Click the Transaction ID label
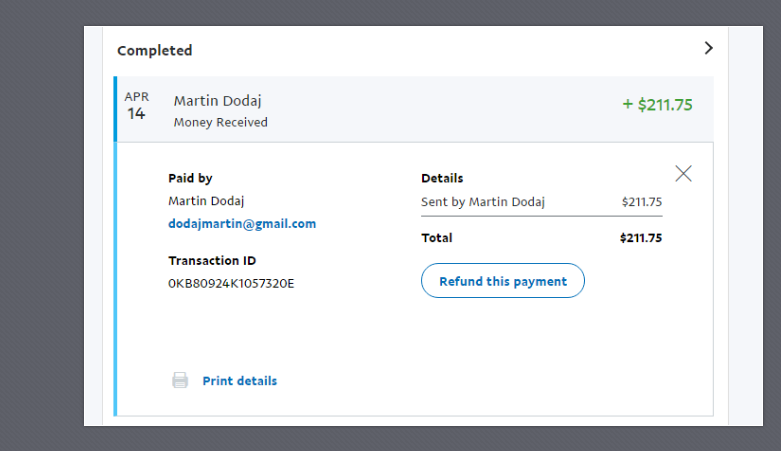The image size is (781, 451). (x=212, y=261)
